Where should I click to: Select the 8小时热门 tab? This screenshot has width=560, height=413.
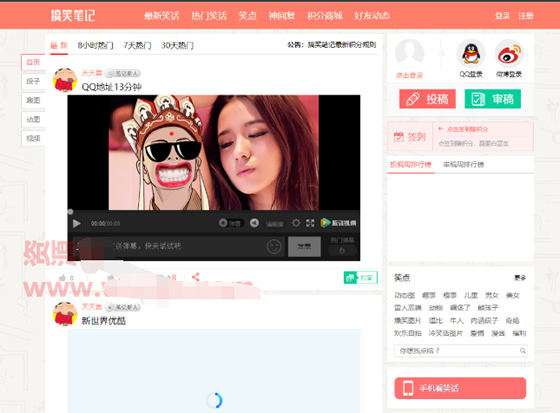(x=95, y=45)
